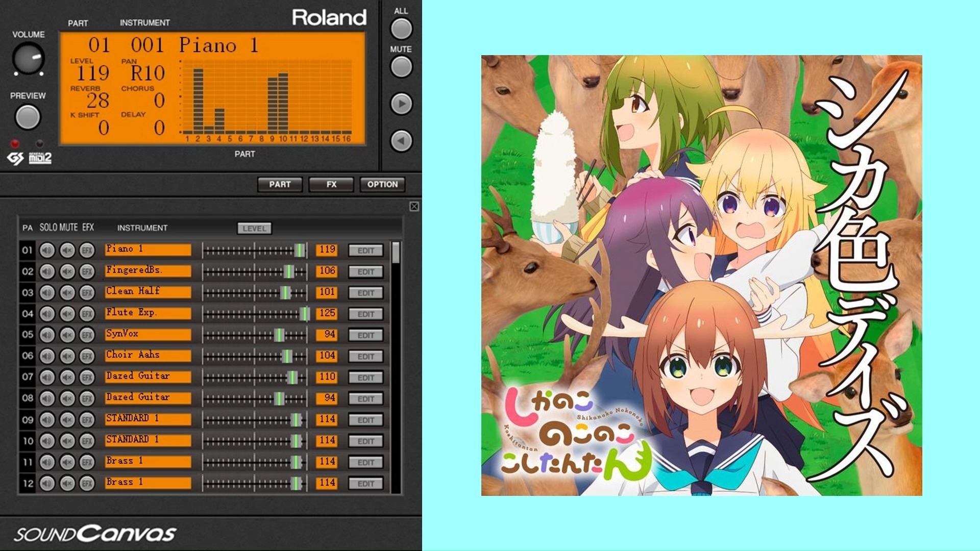The height and width of the screenshot is (551, 980).
Task: Toggle the main MUTE round button
Action: (x=401, y=67)
